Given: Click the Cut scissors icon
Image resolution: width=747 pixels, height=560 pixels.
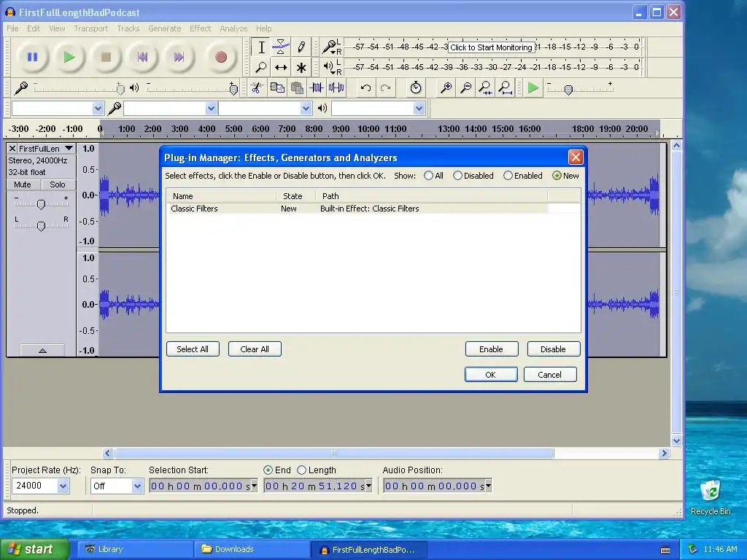Looking at the screenshot, I should [x=257, y=88].
